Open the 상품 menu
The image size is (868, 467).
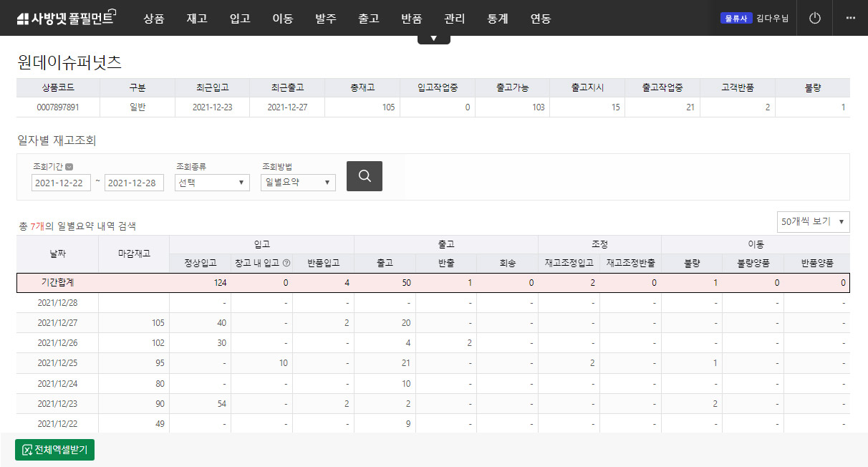153,19
